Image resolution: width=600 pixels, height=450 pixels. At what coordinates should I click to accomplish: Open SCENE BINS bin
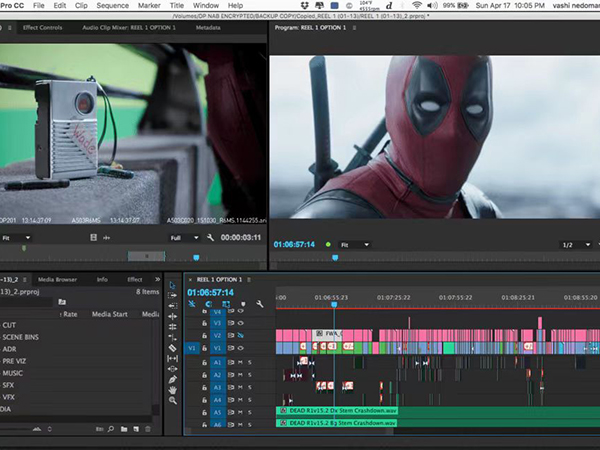point(20,337)
